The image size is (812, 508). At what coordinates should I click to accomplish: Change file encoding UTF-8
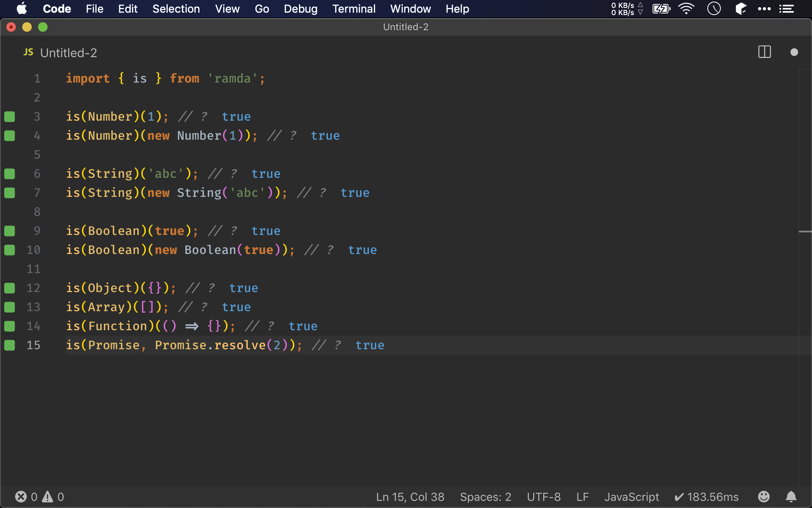[544, 497]
